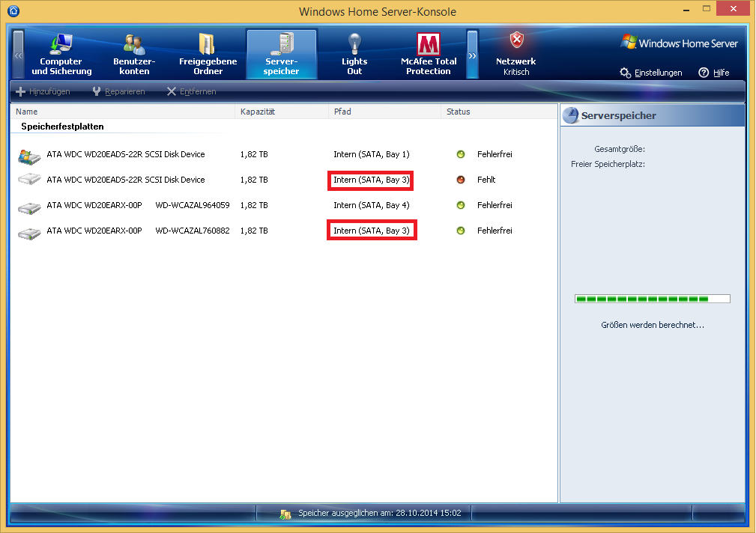Click the Speicherfestplatten group header
This screenshot has height=533, width=756.
(x=62, y=127)
